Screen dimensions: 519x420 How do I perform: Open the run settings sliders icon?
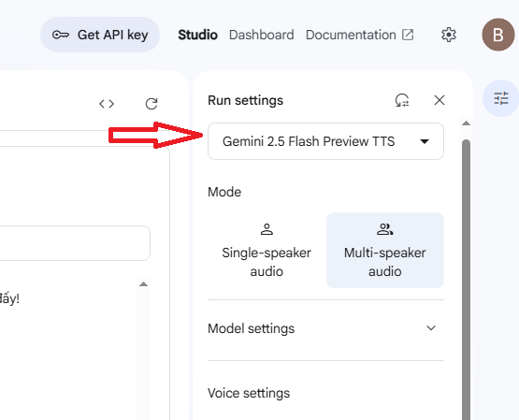(501, 98)
